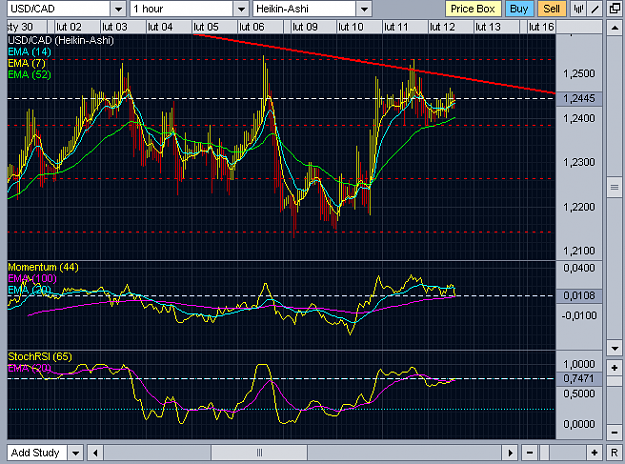The width and height of the screenshot is (625, 464).
Task: Click the 'lut 02' date label
Action: [69, 27]
